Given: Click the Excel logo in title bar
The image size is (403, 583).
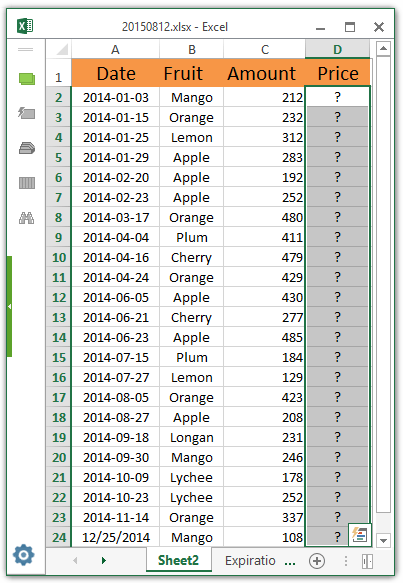Looking at the screenshot, I should 25,26.
